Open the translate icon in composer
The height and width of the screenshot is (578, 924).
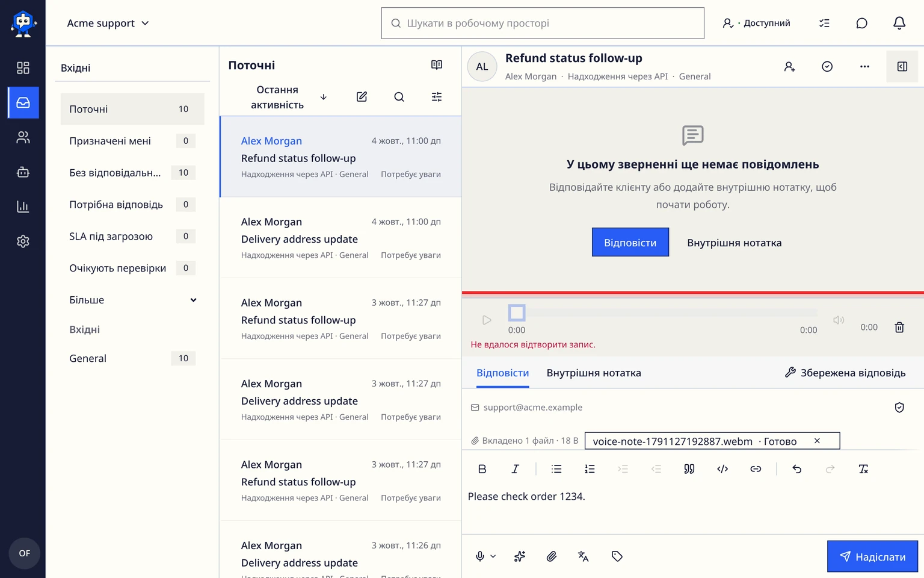coord(583,556)
